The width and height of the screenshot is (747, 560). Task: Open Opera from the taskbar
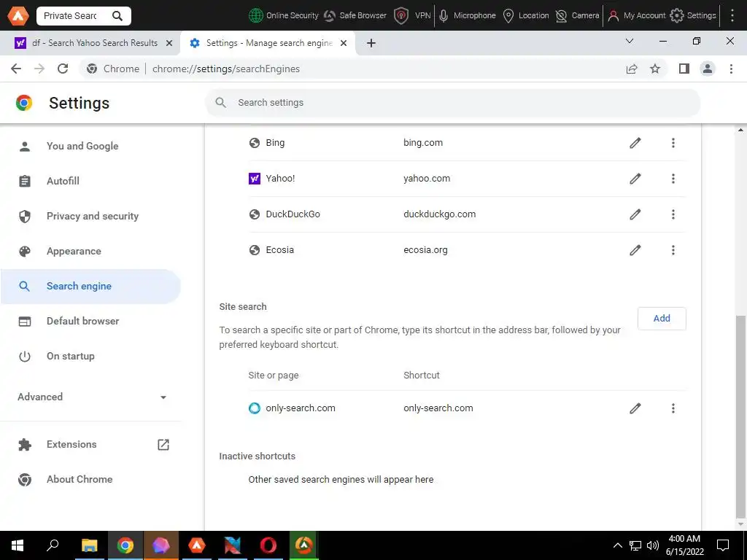pos(268,545)
